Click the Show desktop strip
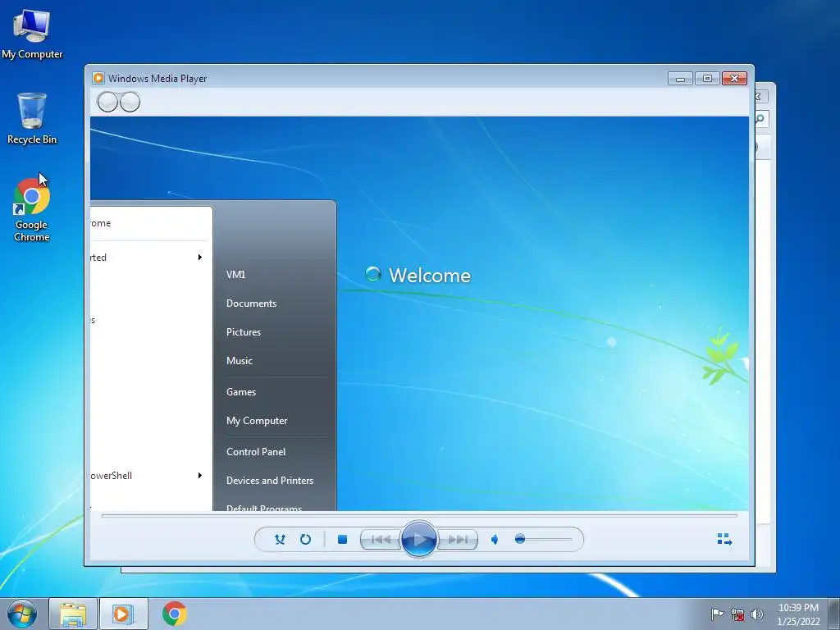840x630 pixels. pyautogui.click(x=834, y=614)
